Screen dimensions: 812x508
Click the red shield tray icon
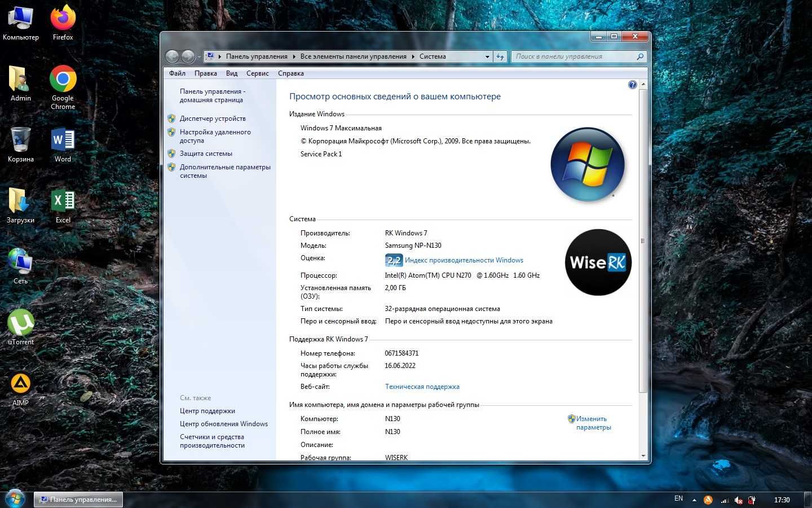click(x=752, y=500)
